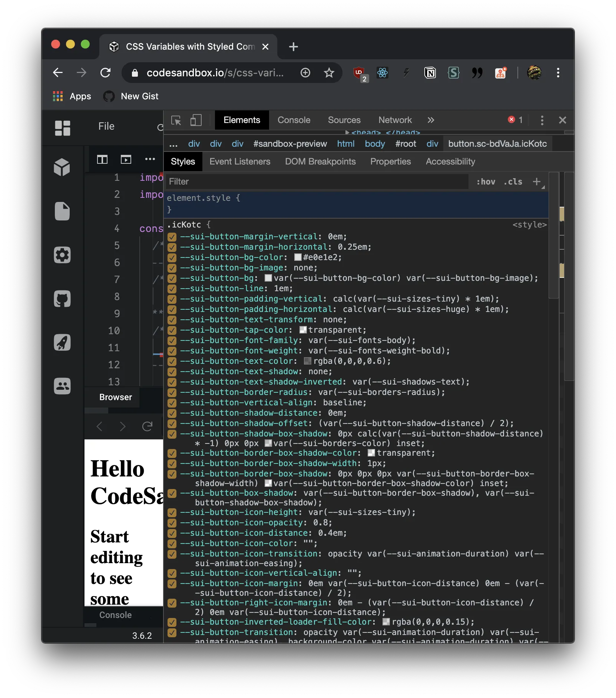Toggle :hov pseudo-class state panel
This screenshot has height=698, width=616.
pos(486,182)
